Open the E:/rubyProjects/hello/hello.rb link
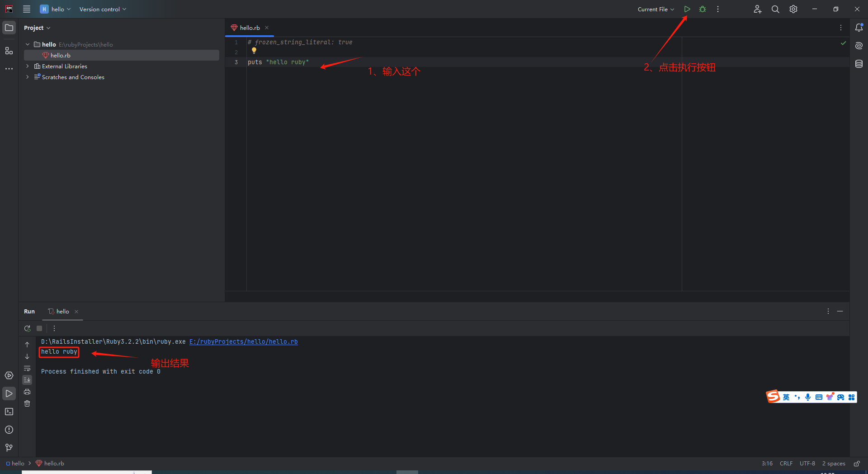Viewport: 868px width, 474px height. click(x=243, y=341)
